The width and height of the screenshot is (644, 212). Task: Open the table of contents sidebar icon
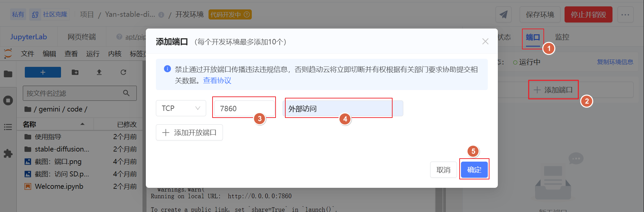(8, 127)
